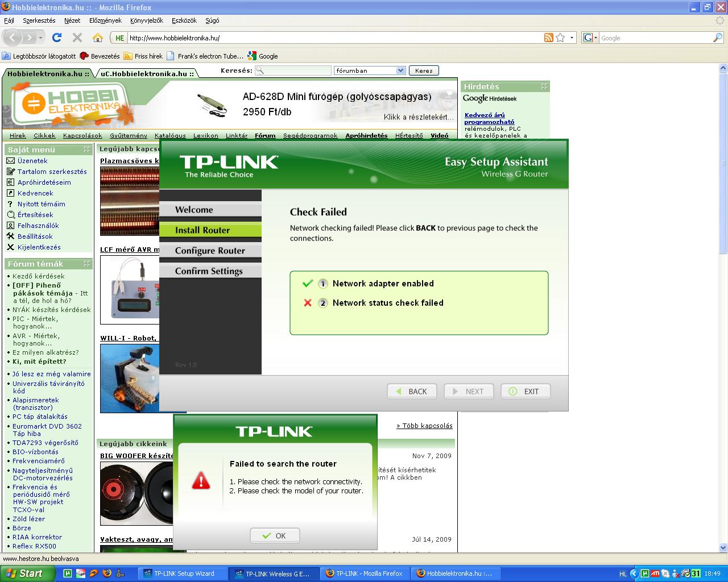The image size is (728, 582).
Task: Open the Kedvező árú programozható ad link
Action: pyautogui.click(x=489, y=118)
